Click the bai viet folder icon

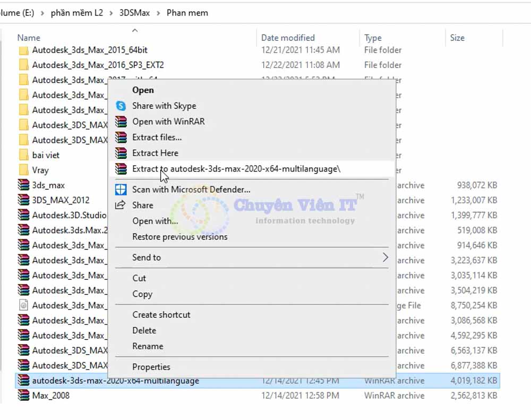coord(23,155)
